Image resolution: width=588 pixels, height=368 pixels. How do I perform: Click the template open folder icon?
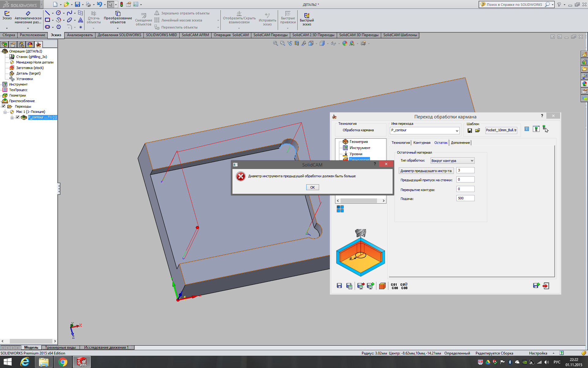[x=477, y=130]
